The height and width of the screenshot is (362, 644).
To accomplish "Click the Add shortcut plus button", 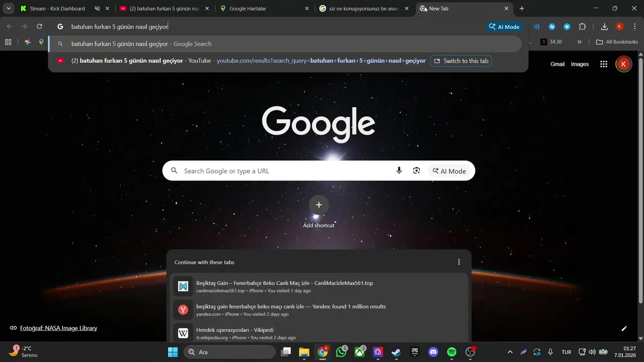I will pos(318,205).
